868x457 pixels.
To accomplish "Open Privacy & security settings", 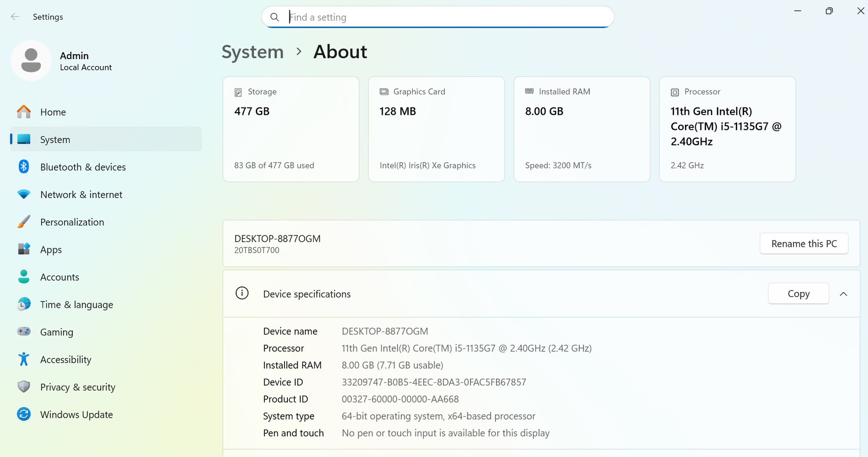I will tap(78, 387).
